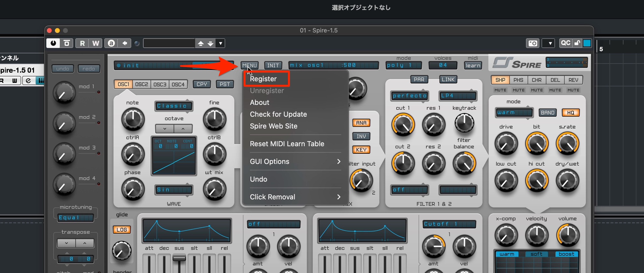Screen dimensions: 644x273
Task: Click the res 1 knob
Action: pyautogui.click(x=433, y=124)
